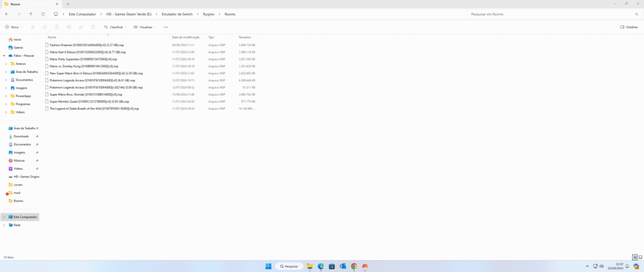
Task: Sort by Tipo column header
Action: coord(211,37)
